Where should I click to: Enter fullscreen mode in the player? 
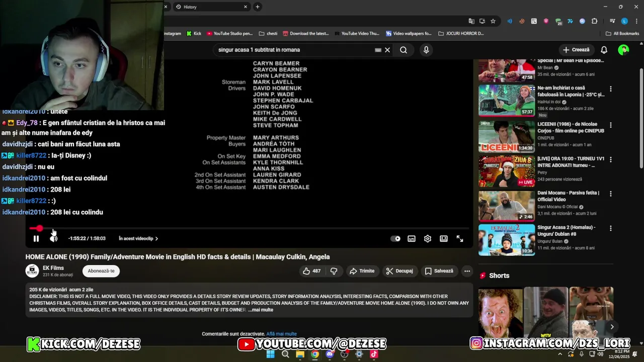460,239
